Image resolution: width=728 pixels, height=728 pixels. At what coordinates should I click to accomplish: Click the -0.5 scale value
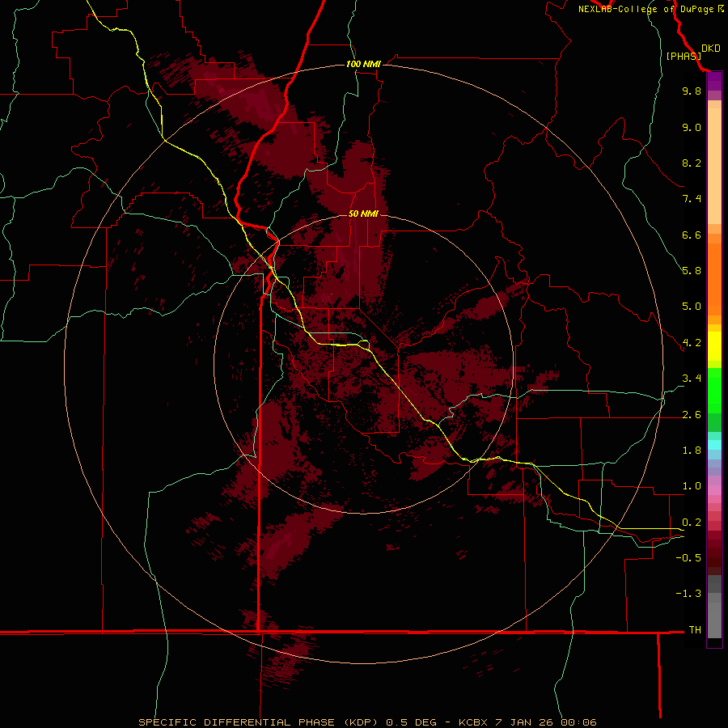(688, 558)
